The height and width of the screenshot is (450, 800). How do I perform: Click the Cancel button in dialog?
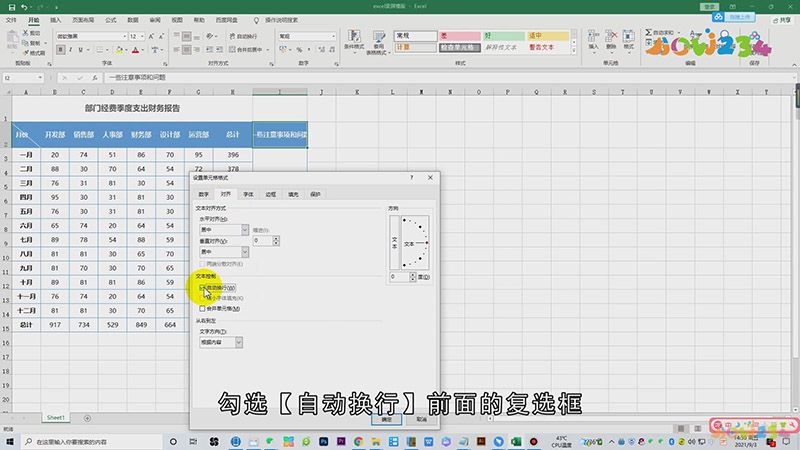point(421,419)
